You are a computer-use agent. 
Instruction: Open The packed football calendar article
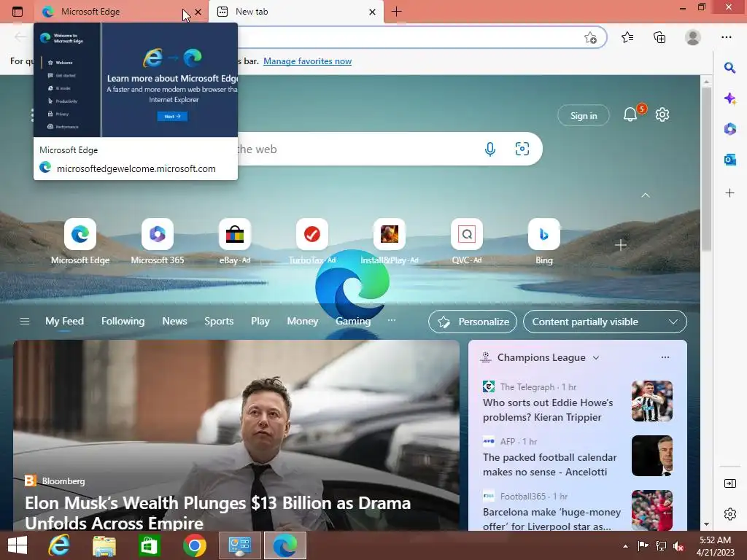click(550, 464)
